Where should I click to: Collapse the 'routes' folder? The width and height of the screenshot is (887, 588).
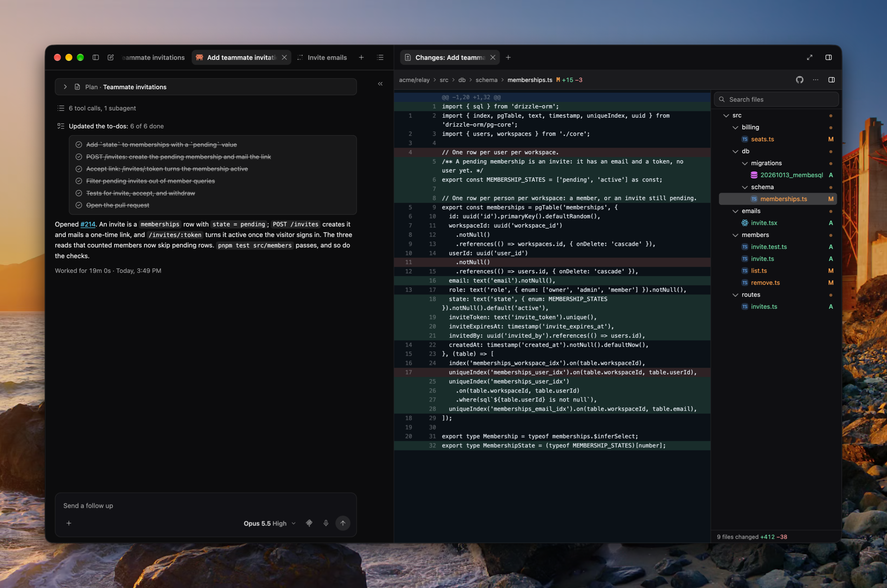tap(735, 295)
